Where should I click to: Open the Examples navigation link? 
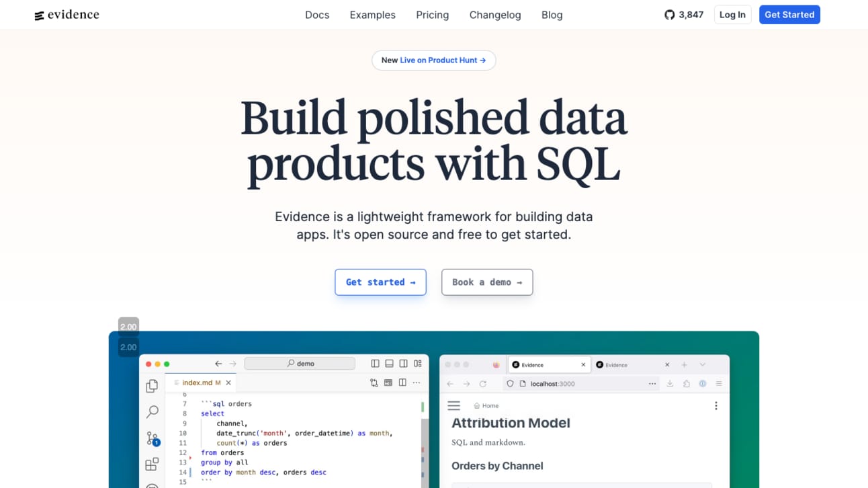373,15
